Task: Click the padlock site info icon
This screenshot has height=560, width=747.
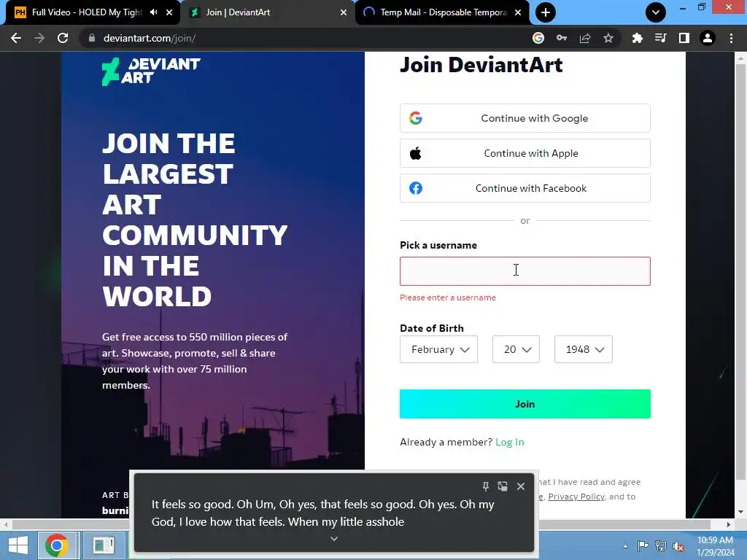Action: click(x=91, y=38)
